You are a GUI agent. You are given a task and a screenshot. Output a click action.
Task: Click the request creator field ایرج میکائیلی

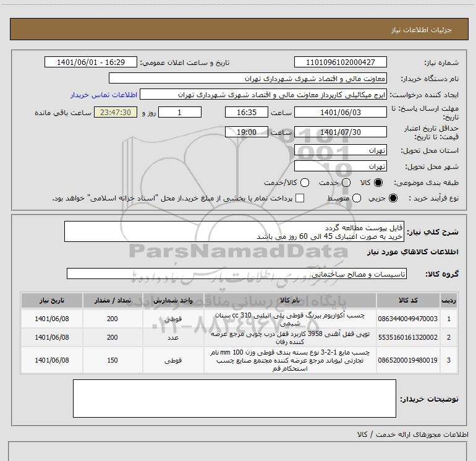[263, 95]
